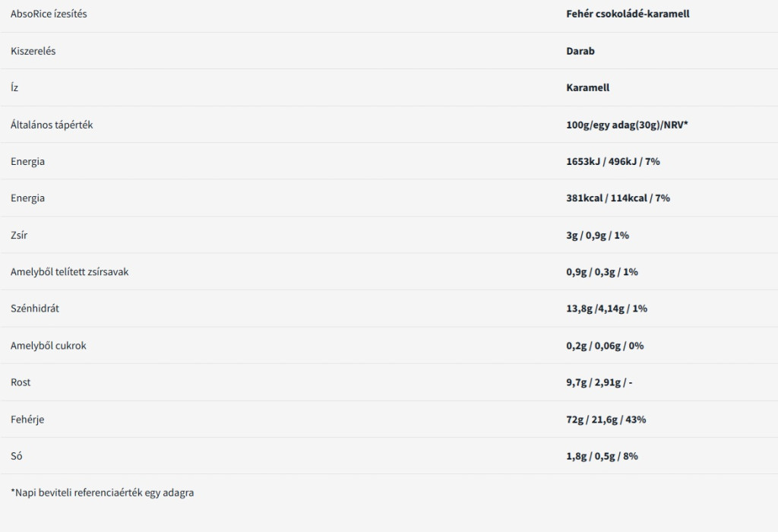This screenshot has height=532, width=778.
Task: Click the 'Zsír' row label
Action: (x=20, y=235)
